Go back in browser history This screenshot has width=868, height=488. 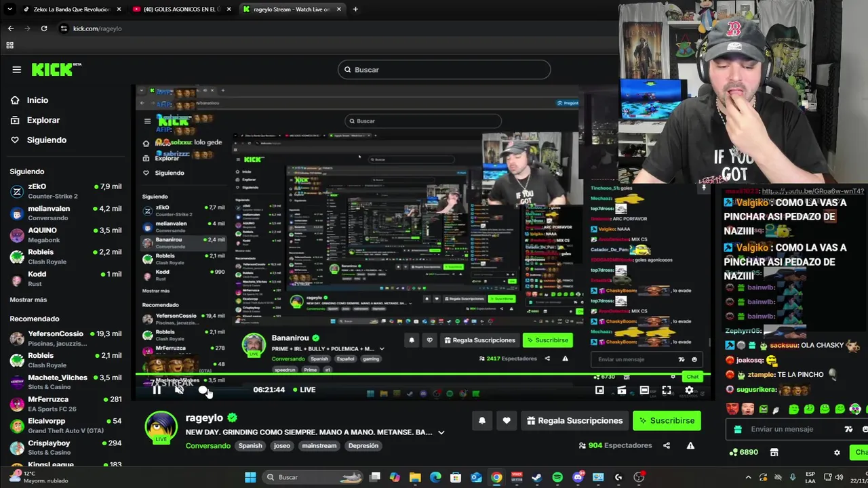(11, 28)
